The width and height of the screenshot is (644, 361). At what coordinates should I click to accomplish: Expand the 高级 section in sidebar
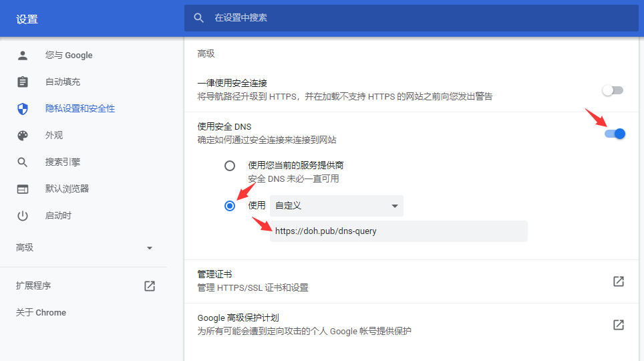pos(85,248)
